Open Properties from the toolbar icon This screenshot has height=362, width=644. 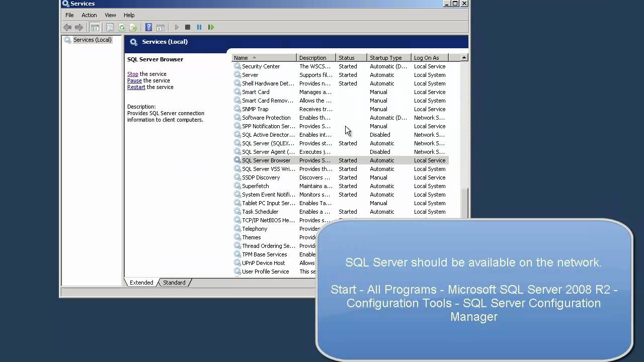(x=110, y=27)
